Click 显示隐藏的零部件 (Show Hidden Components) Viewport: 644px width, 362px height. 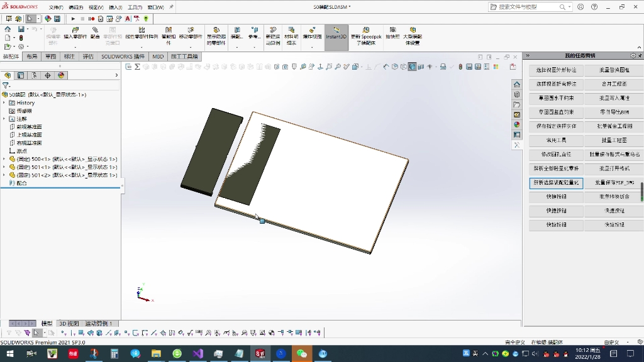pos(216,35)
